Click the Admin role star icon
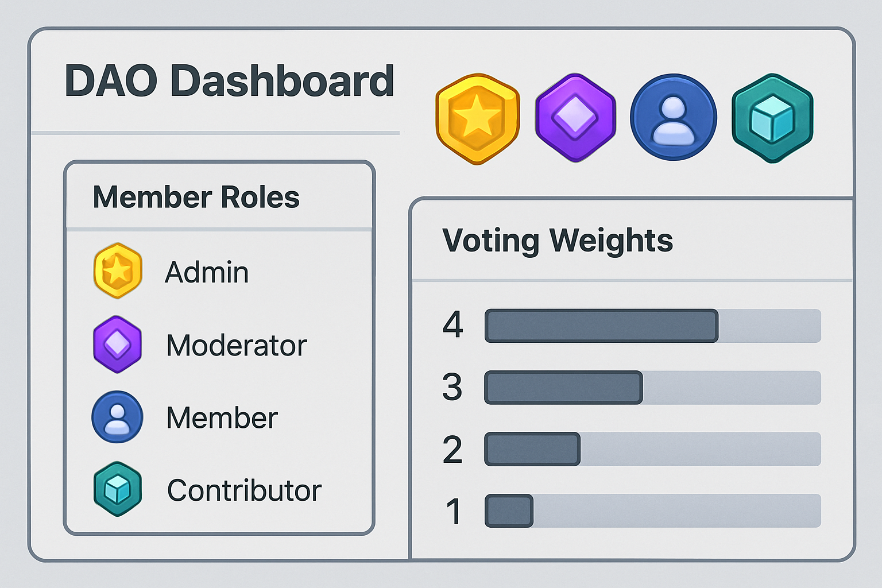This screenshot has height=588, width=882. [x=118, y=270]
